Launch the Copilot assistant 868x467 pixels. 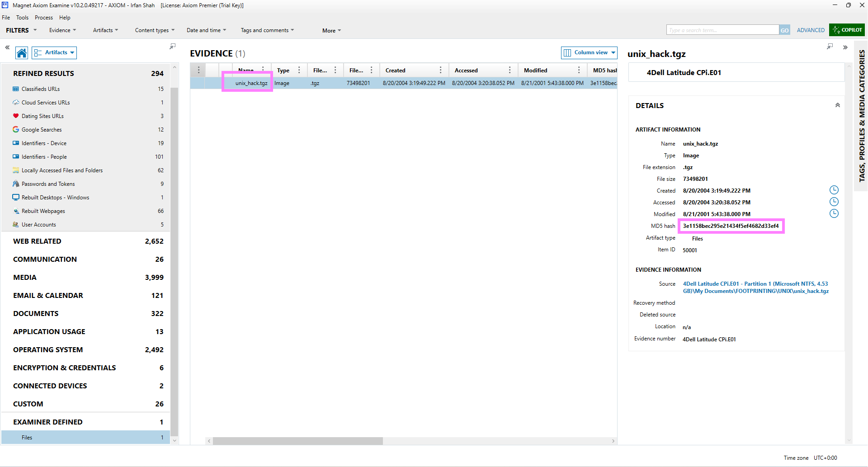pos(847,30)
